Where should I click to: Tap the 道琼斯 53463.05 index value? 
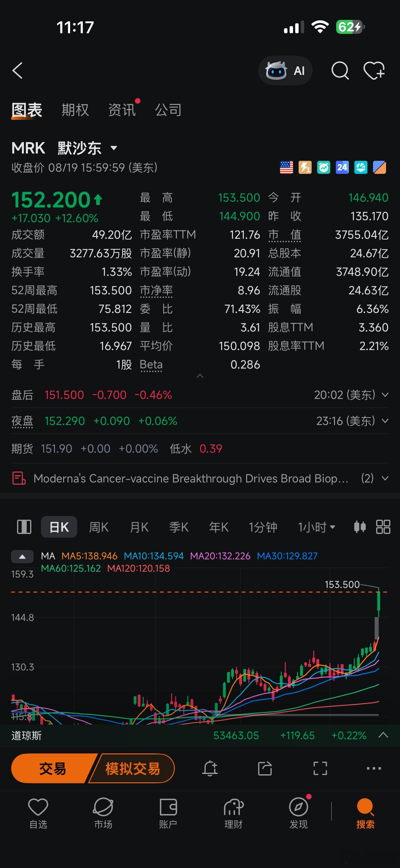tap(236, 735)
